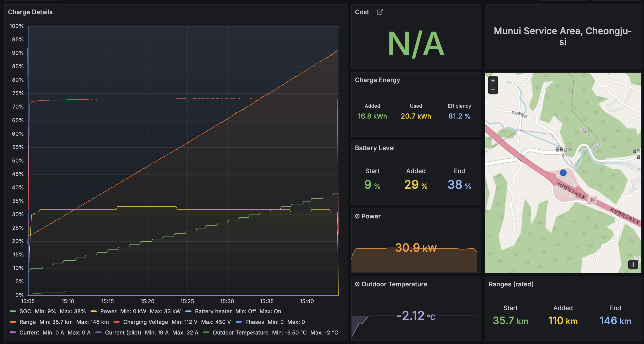Click the blue location marker on map

coord(563,173)
